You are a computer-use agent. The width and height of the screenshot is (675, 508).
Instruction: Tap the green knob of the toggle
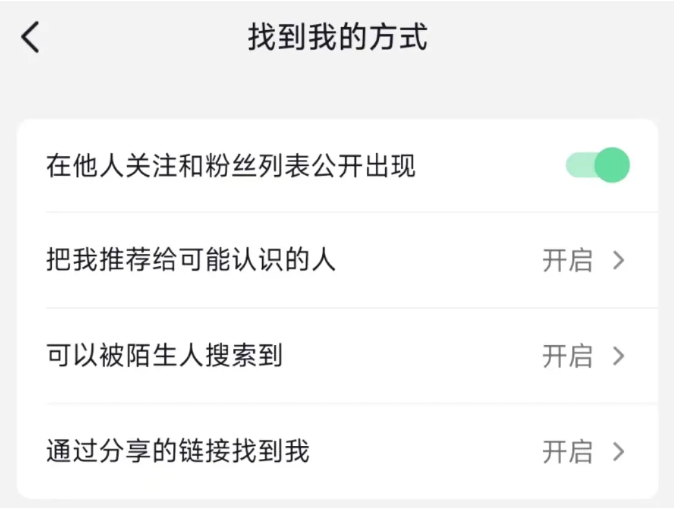[612, 165]
